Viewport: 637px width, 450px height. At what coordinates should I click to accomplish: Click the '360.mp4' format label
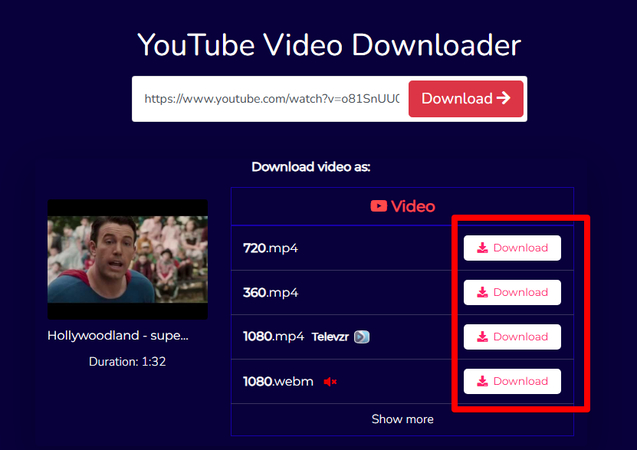tap(270, 292)
